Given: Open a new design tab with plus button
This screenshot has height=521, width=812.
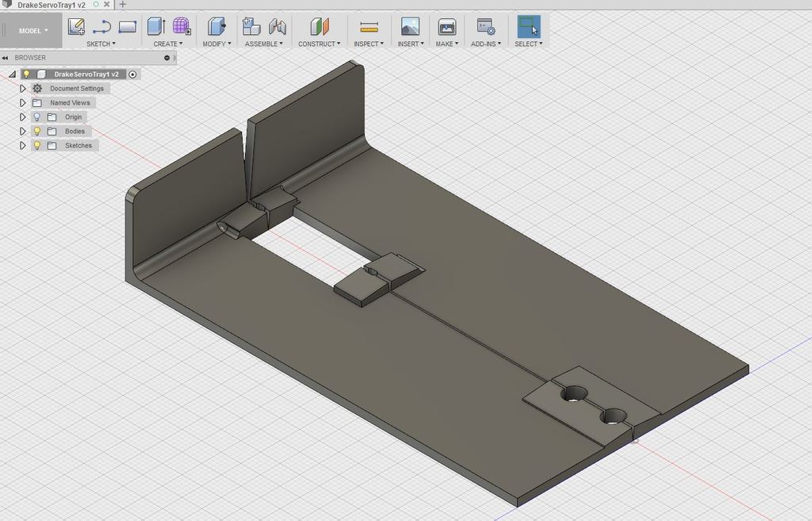Looking at the screenshot, I should pos(122,5).
